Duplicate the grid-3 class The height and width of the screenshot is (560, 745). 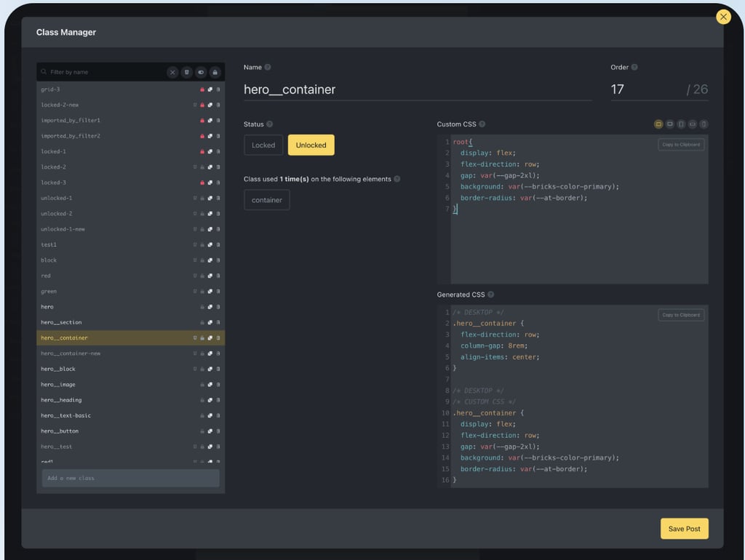pyautogui.click(x=210, y=89)
